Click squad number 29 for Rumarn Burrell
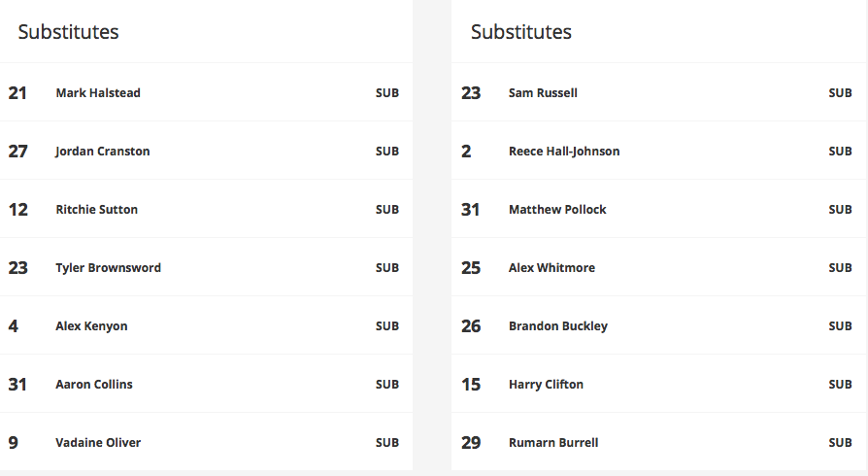 coord(471,442)
